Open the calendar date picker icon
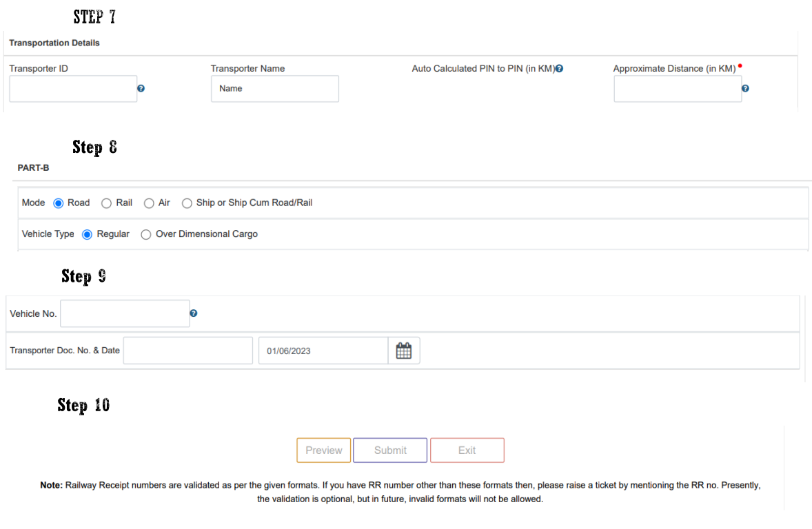The image size is (812, 529). pyautogui.click(x=404, y=351)
